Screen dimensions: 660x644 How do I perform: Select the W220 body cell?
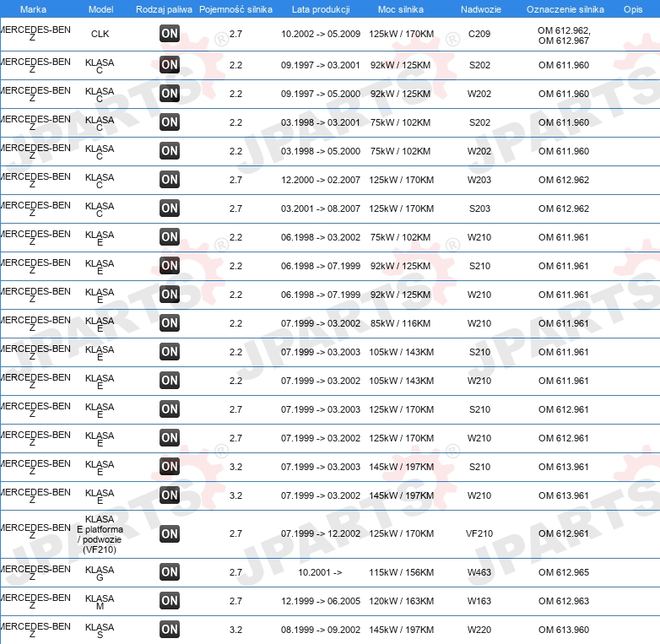(479, 630)
